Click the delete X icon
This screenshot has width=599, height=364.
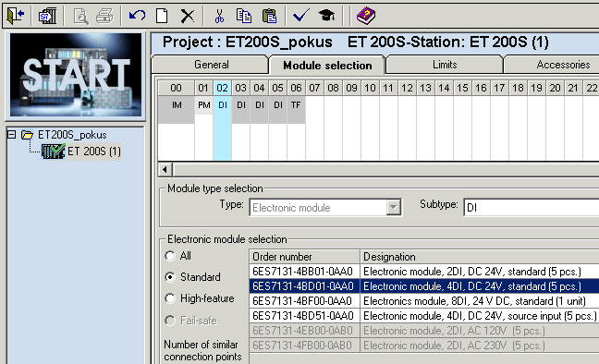(187, 16)
